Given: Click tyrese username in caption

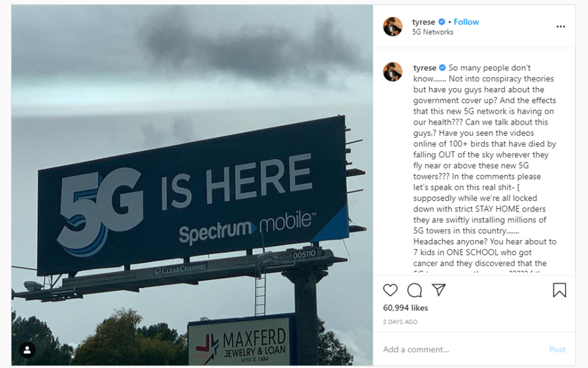Looking at the screenshot, I should pos(425,68).
